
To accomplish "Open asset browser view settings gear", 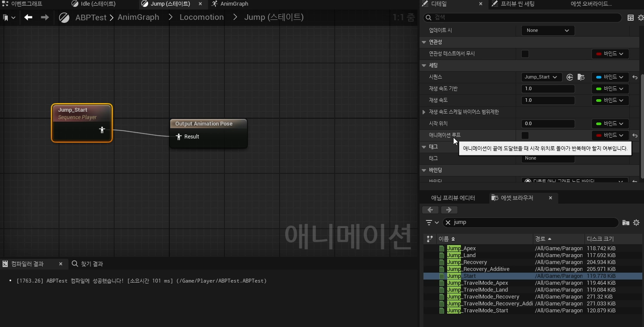I will click(636, 223).
